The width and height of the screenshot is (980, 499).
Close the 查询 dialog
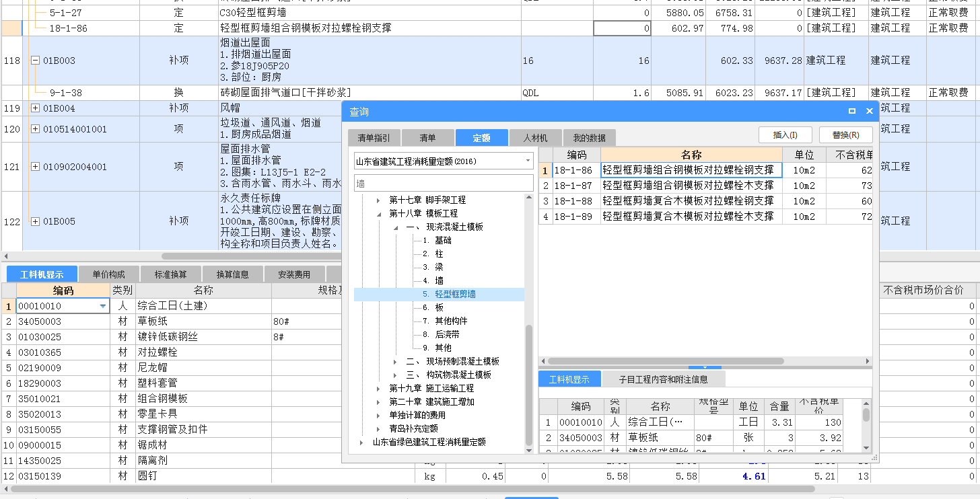pyautogui.click(x=869, y=112)
